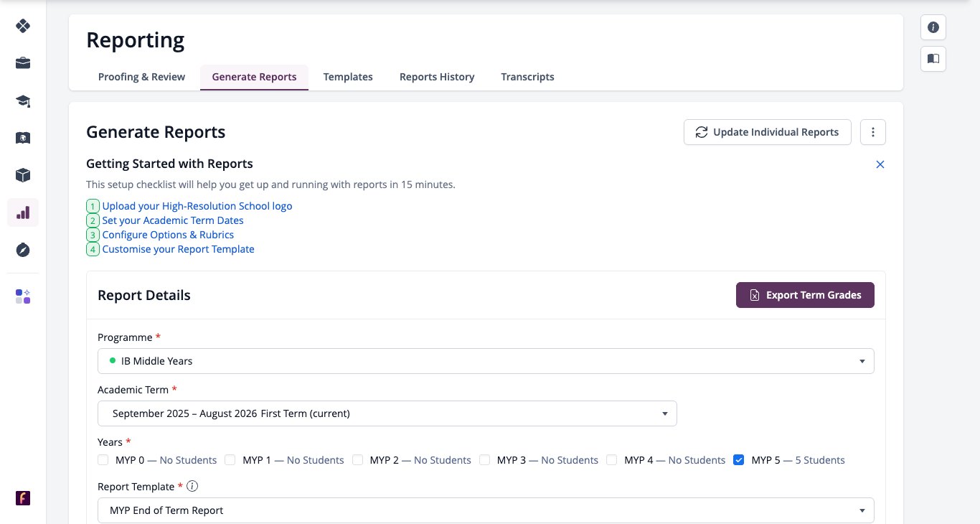Uncheck the MYP 5 checkbox
Viewport: 980px width, 524px height.
[x=739, y=460]
